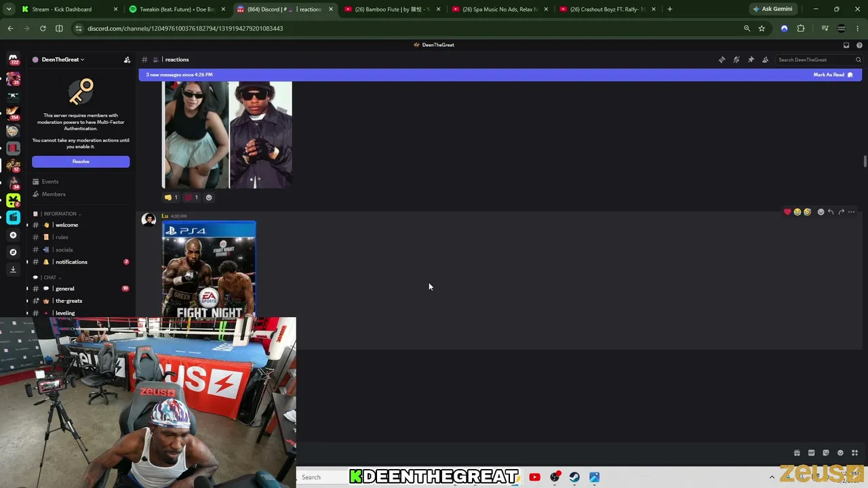Viewport: 868px width, 488px height.
Task: Open Discover servers compass icon
Action: [x=13, y=252]
